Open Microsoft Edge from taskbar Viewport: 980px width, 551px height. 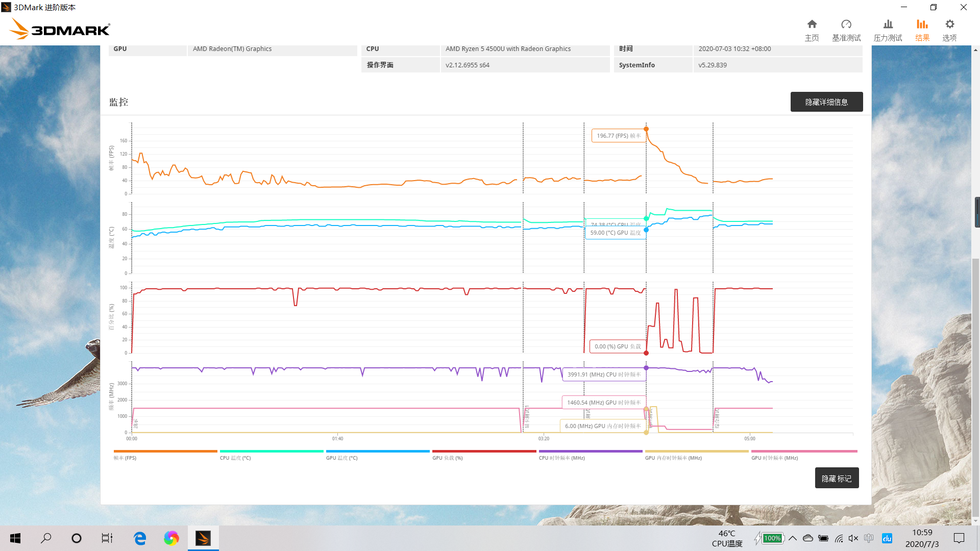(140, 538)
